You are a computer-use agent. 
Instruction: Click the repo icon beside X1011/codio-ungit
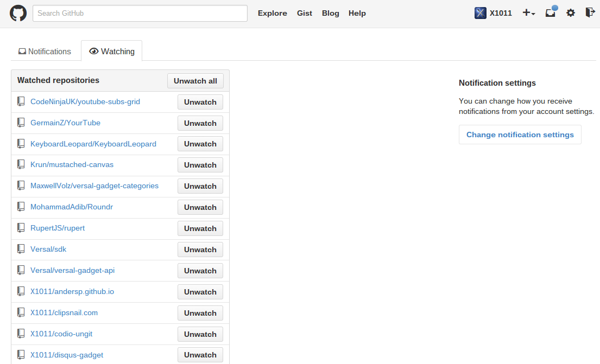tap(21, 334)
